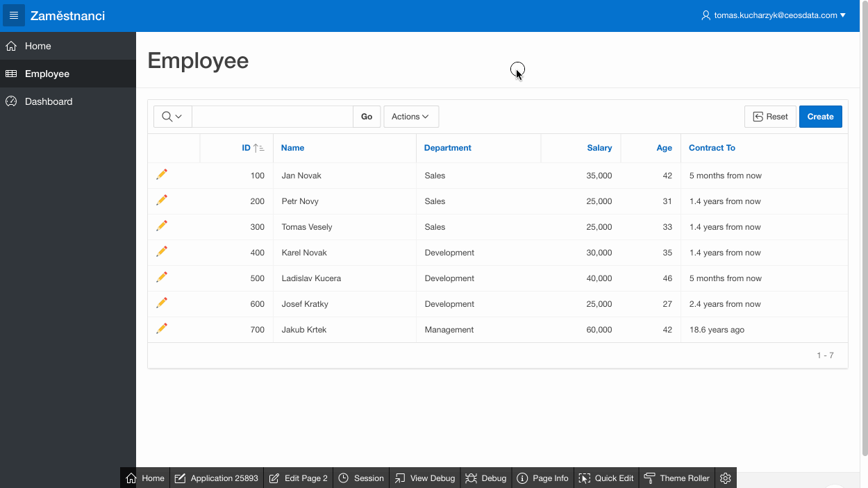
Task: Click the edit pencil for Jan Novak
Action: pos(162,175)
